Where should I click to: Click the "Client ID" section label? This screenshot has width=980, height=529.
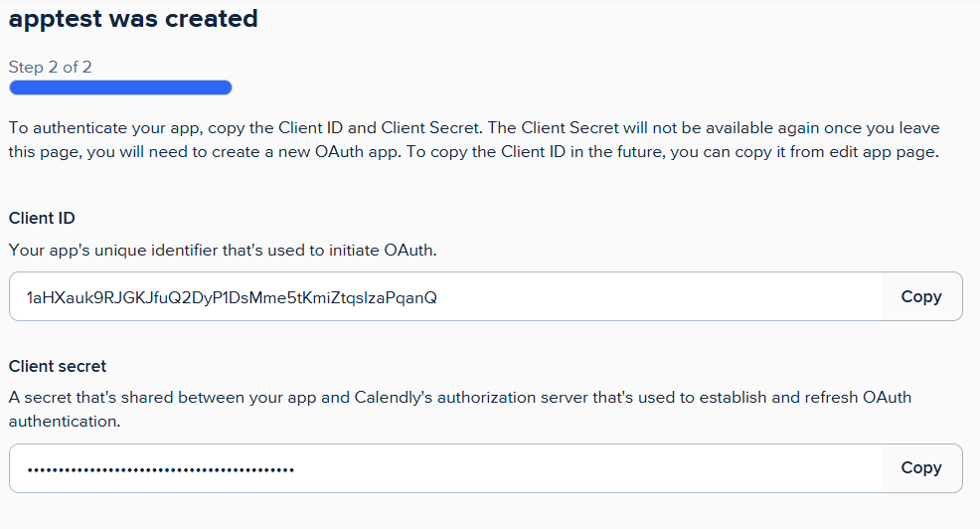(x=42, y=218)
